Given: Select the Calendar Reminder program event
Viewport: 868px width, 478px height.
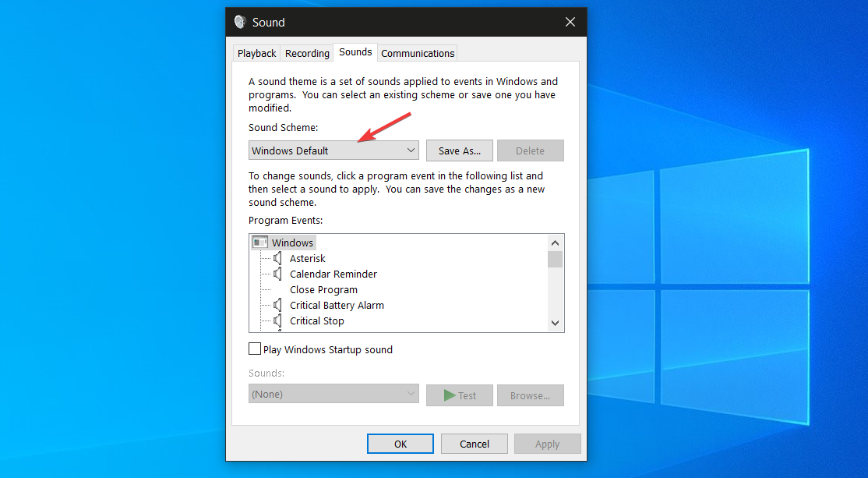Looking at the screenshot, I should [333, 274].
